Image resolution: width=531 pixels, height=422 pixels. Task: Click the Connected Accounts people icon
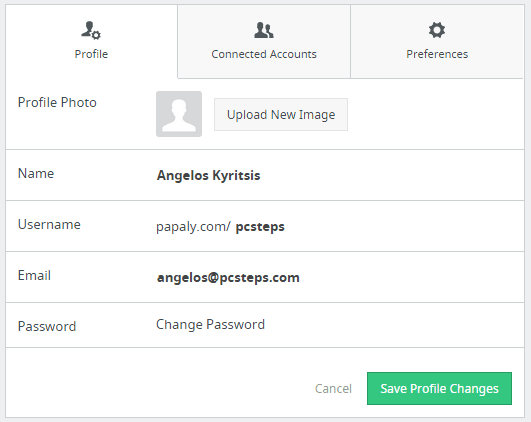coord(264,30)
